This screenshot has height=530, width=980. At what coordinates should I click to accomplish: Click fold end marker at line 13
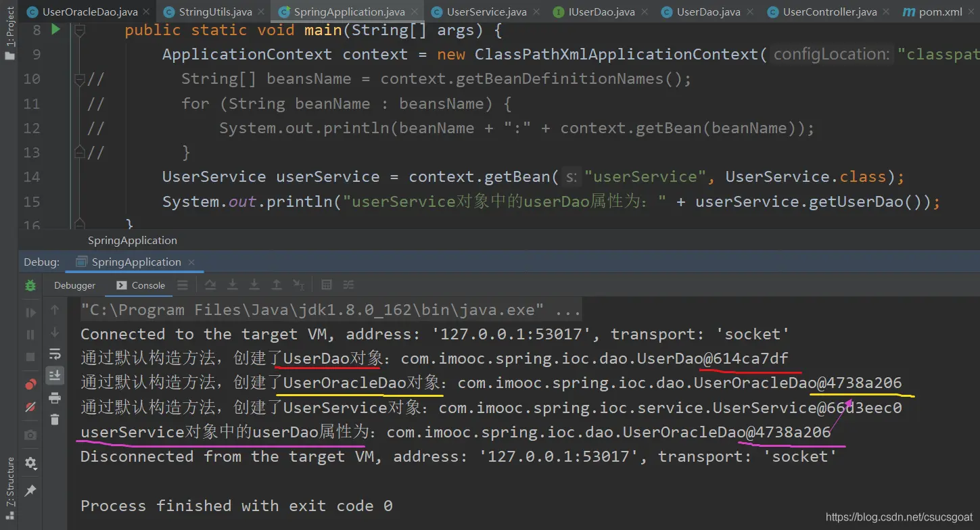[x=80, y=152]
